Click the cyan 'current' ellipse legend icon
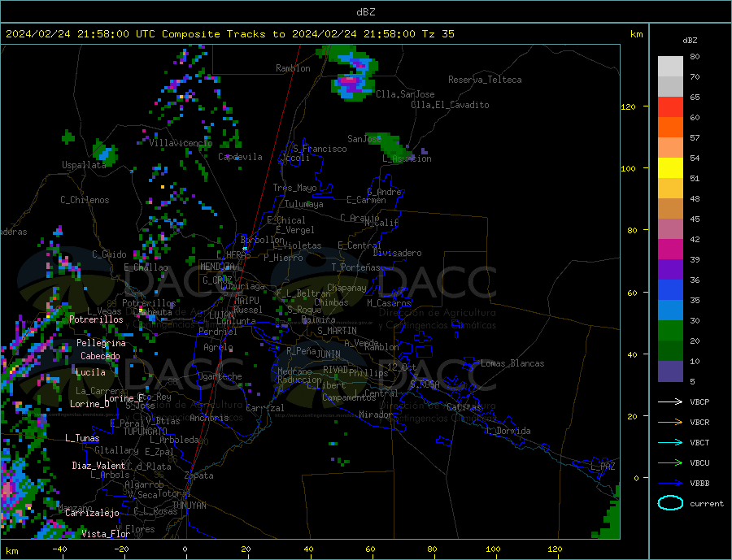Screen dimensions: 732x560 tap(670, 503)
